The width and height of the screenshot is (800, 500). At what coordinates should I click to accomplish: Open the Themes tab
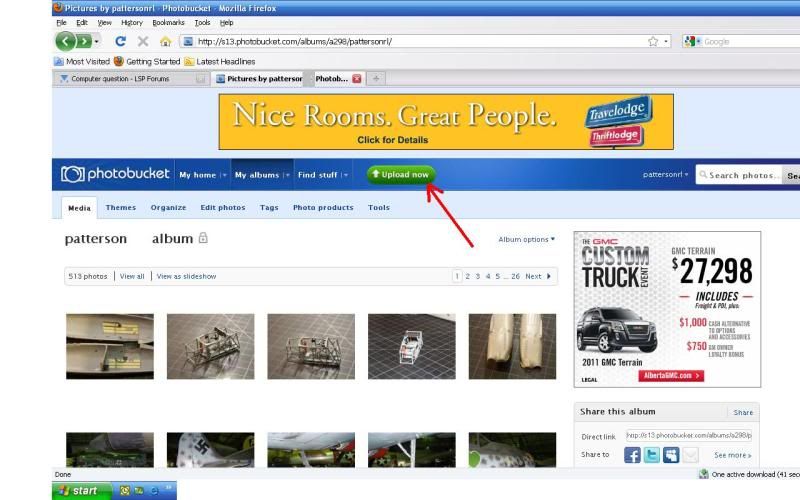pyautogui.click(x=121, y=208)
